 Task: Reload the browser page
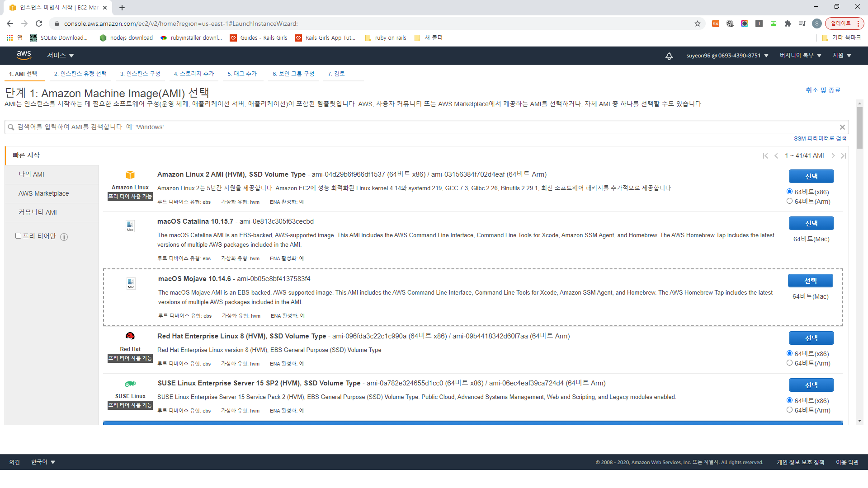tap(39, 23)
